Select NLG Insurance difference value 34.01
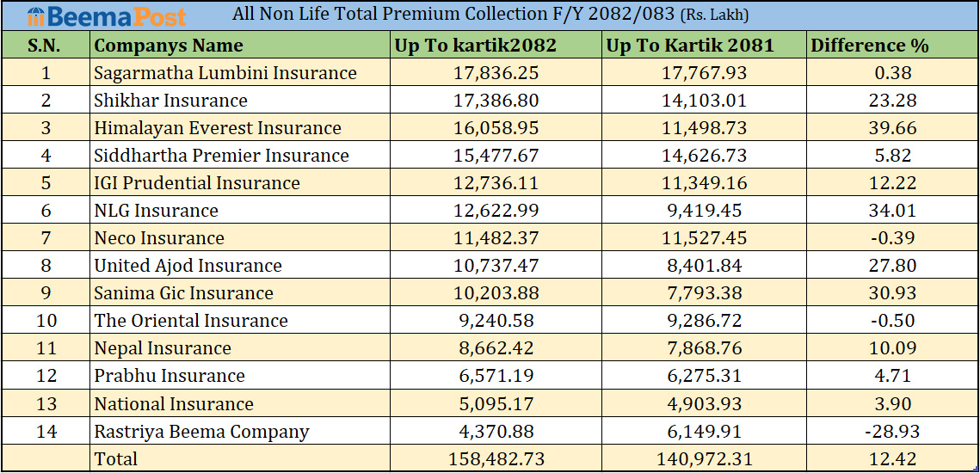 tap(893, 211)
